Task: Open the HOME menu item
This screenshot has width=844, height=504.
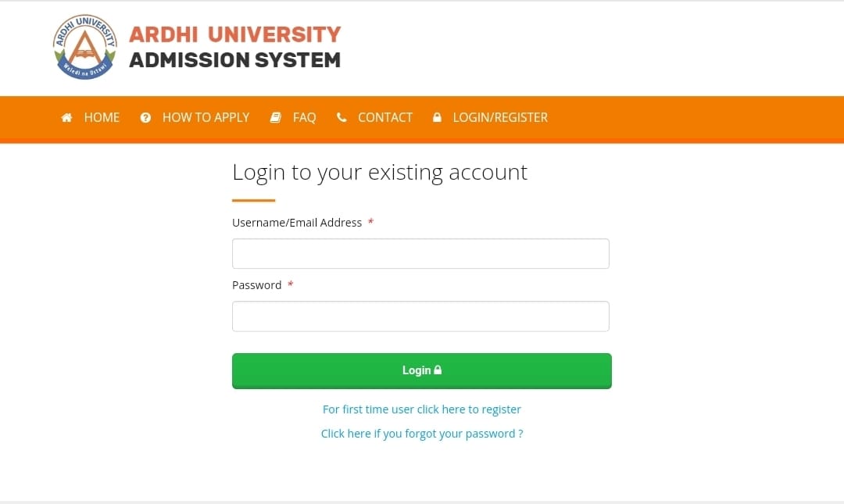Action: tap(102, 117)
